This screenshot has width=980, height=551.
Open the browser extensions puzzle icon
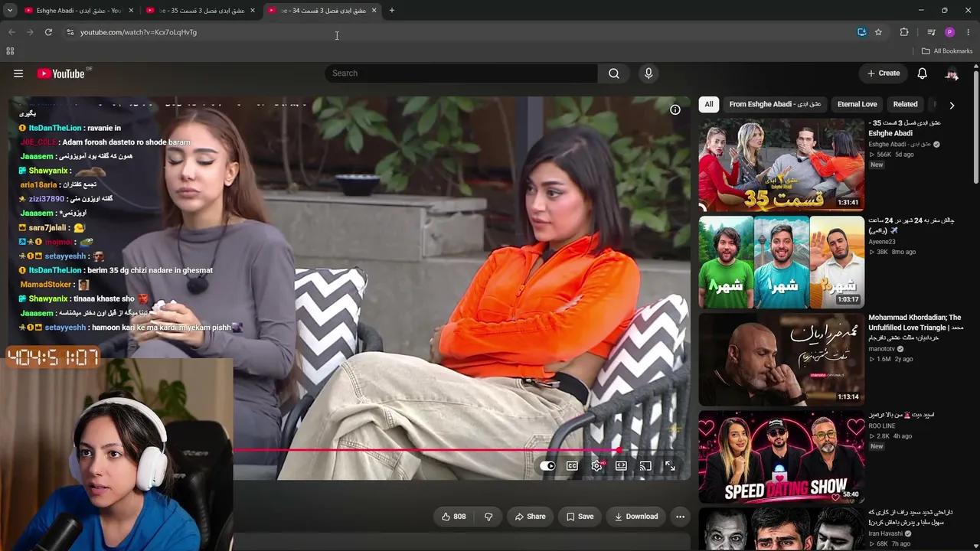(x=904, y=32)
